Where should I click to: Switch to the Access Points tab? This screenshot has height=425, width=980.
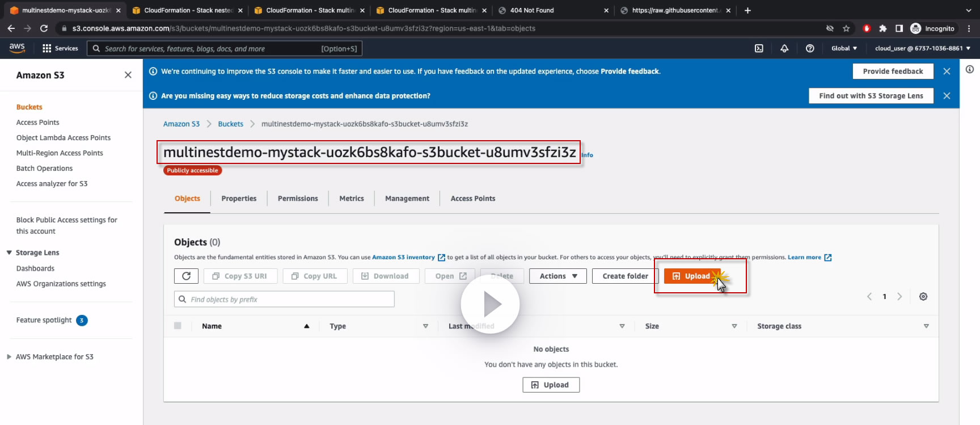[x=473, y=199]
